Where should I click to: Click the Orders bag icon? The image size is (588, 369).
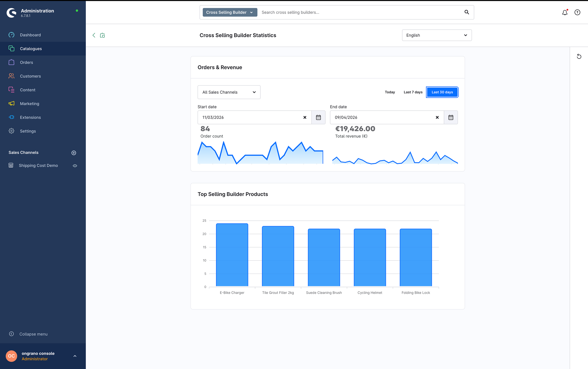pyautogui.click(x=11, y=62)
